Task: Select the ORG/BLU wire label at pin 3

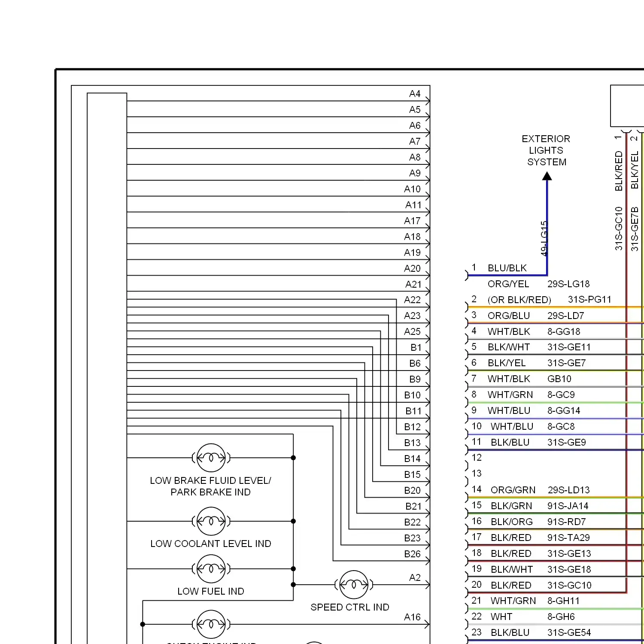Action: (x=509, y=316)
